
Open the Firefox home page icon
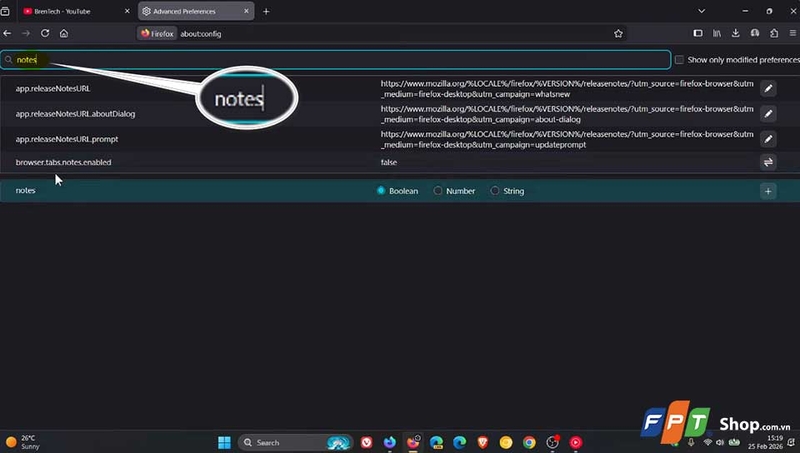click(x=64, y=33)
